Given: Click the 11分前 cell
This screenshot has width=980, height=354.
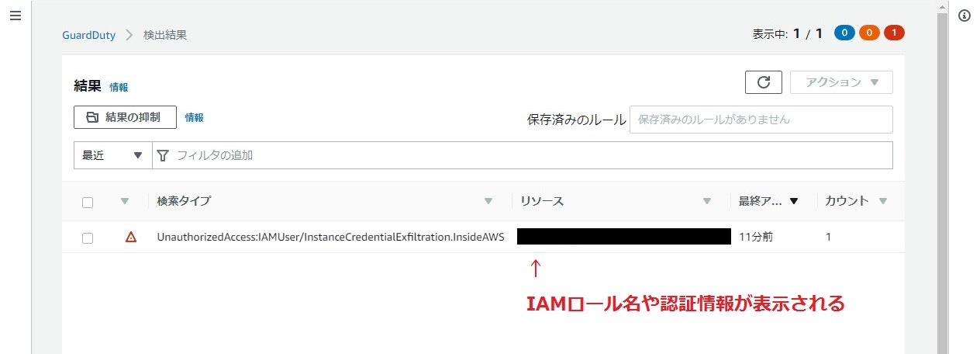Looking at the screenshot, I should [x=756, y=238].
